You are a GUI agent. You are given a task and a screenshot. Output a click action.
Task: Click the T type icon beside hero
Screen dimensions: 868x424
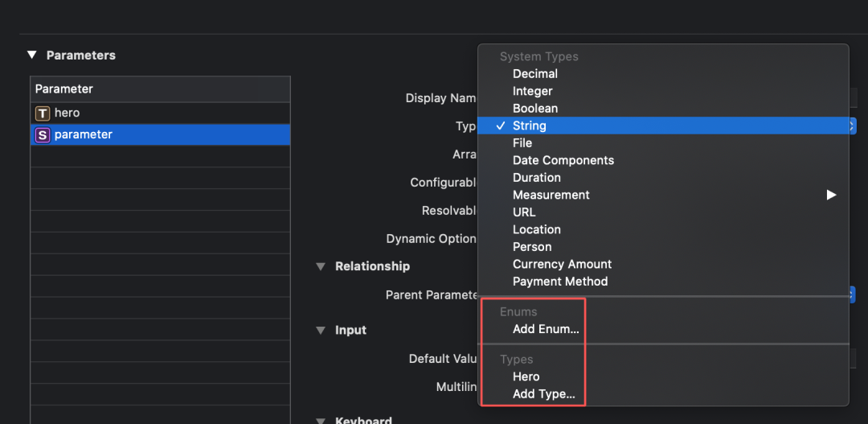tap(43, 113)
